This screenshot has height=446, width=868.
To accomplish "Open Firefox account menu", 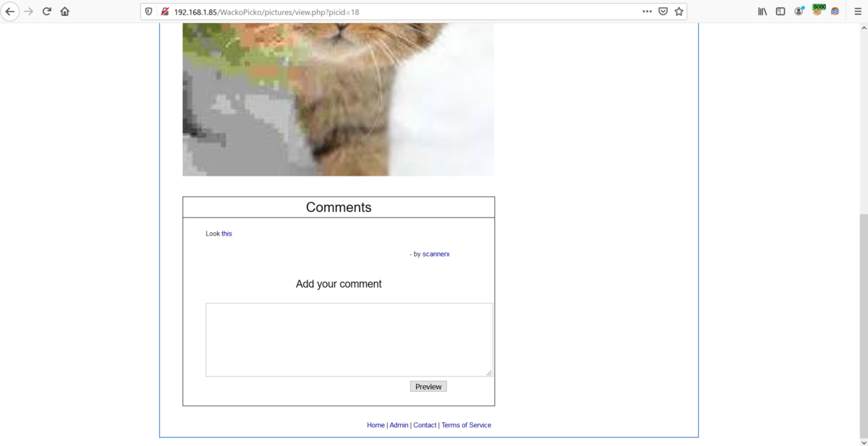I will 799,12.
